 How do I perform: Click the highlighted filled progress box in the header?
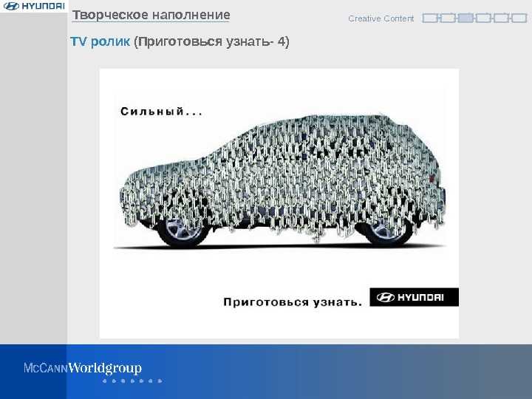point(465,18)
